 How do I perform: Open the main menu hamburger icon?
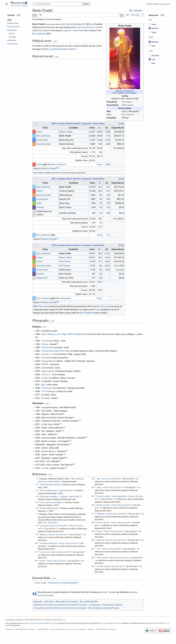pyautogui.click(x=6, y=4)
